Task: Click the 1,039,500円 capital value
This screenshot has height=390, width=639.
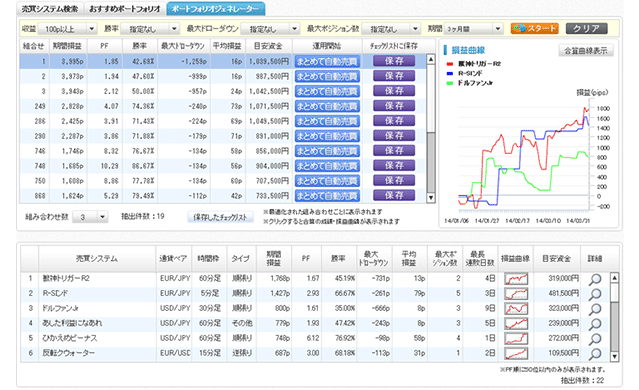Action: pyautogui.click(x=269, y=62)
